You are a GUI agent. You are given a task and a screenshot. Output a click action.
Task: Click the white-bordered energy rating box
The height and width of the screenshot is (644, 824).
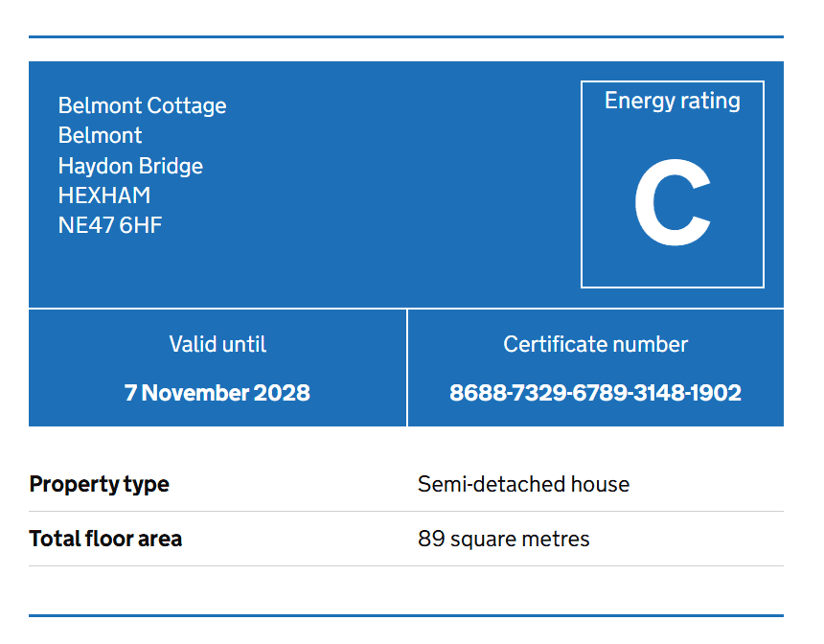(x=673, y=185)
